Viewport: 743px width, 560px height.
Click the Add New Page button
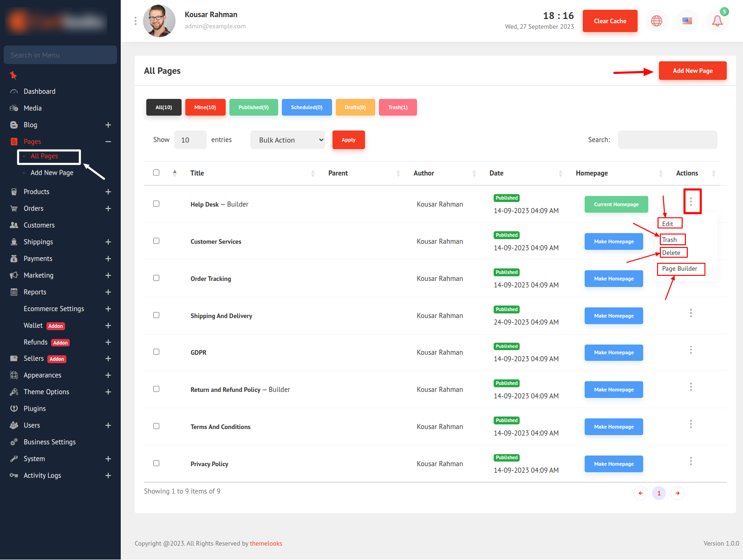[x=692, y=71]
